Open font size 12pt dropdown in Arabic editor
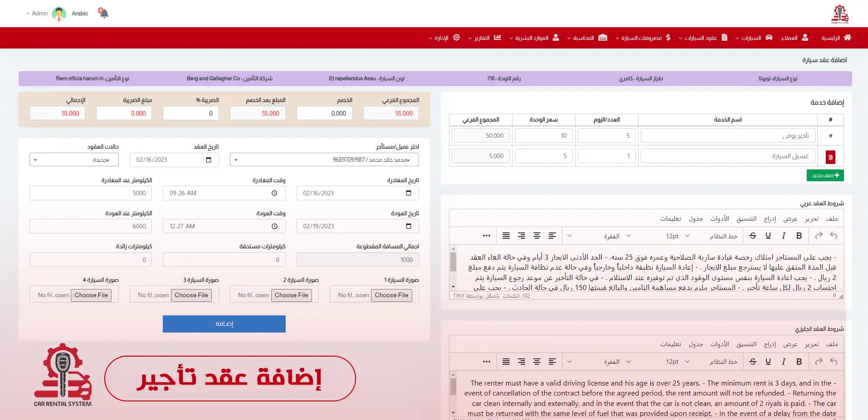This screenshot has height=420, width=868. (x=678, y=236)
